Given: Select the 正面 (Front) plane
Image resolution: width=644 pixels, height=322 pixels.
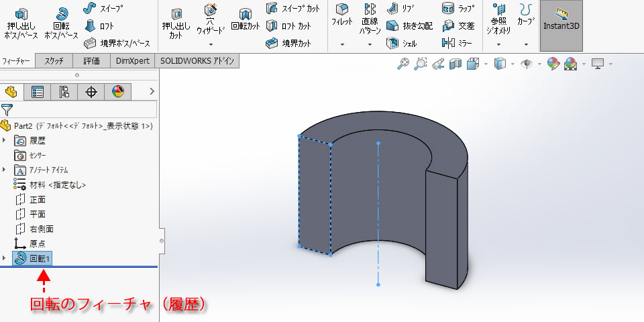Looking at the screenshot, I should pos(30,200).
